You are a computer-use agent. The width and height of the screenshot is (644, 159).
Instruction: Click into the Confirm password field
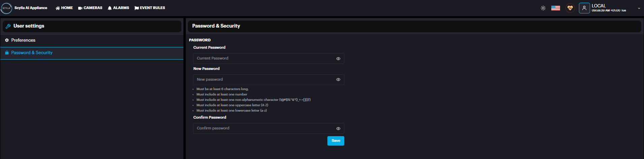pos(263,128)
